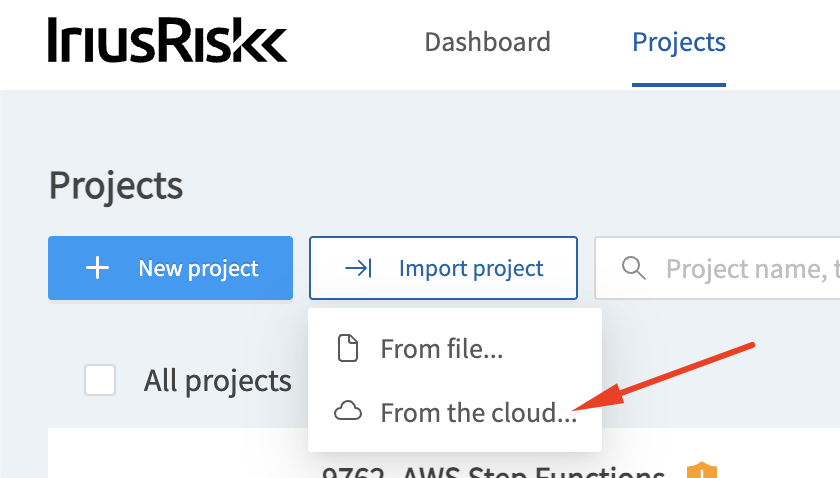Click the IriusRisk logo
Screen dimensions: 840x478
tap(168, 40)
